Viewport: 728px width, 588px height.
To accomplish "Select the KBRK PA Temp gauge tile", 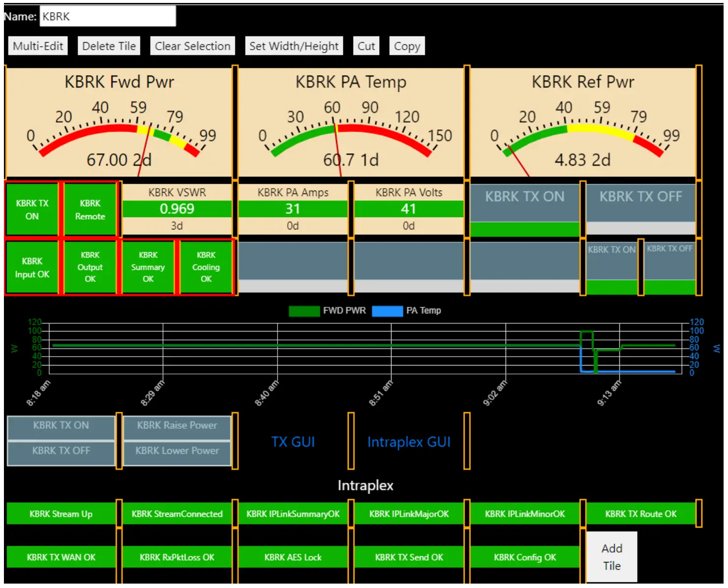I will [x=351, y=122].
